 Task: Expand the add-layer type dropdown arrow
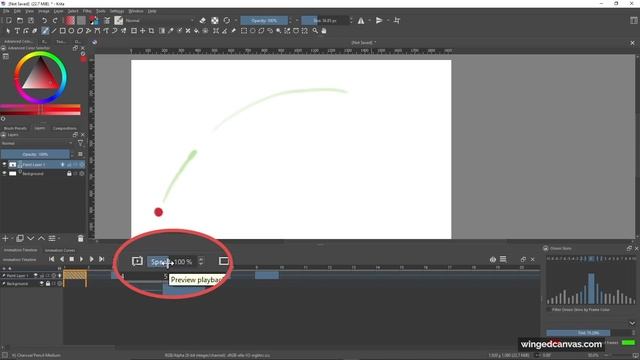point(12,238)
